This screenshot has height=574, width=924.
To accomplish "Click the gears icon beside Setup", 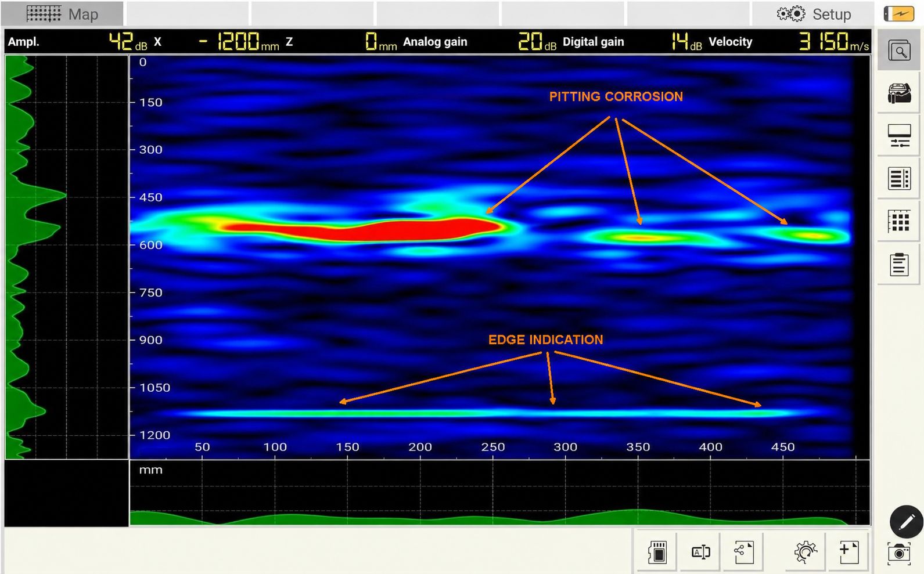I will click(791, 14).
